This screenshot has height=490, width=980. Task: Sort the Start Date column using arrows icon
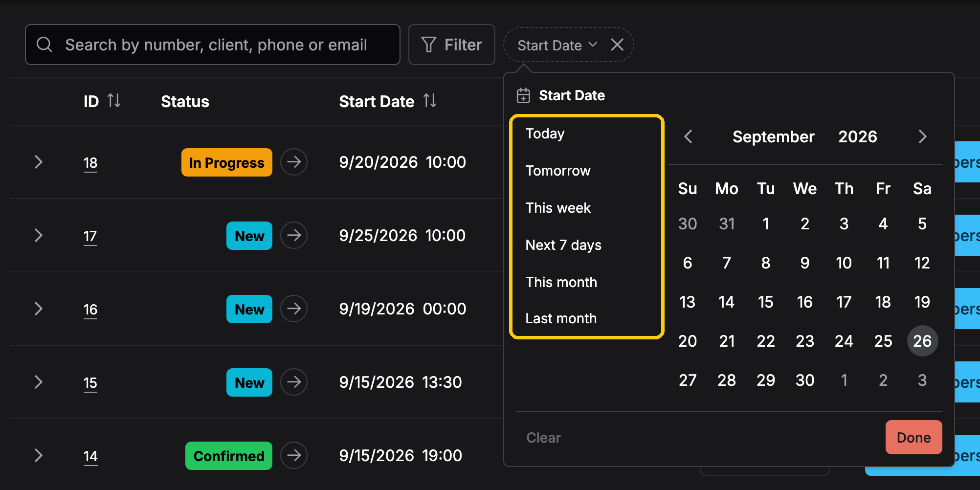(430, 101)
